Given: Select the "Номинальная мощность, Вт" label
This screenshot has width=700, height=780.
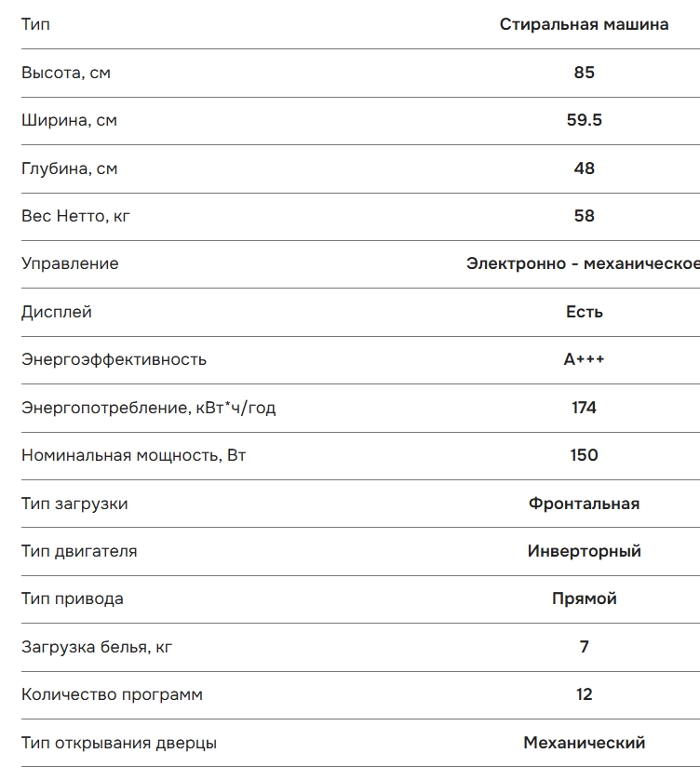Looking at the screenshot, I should [133, 456].
